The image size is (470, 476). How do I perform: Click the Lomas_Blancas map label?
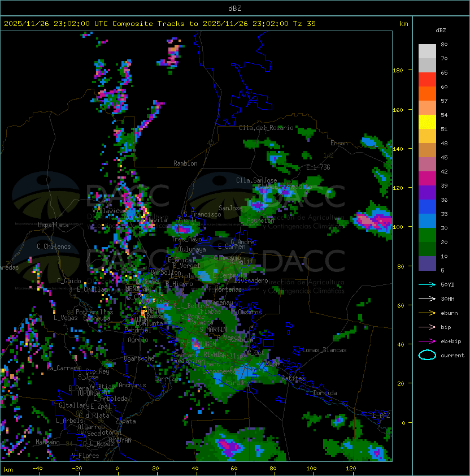click(x=324, y=350)
